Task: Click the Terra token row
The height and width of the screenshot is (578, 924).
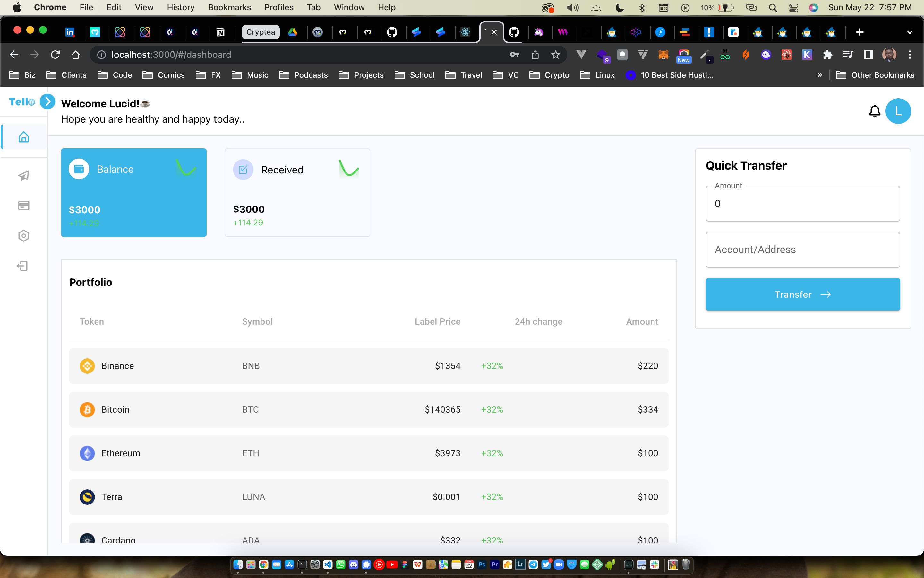Action: tap(368, 496)
